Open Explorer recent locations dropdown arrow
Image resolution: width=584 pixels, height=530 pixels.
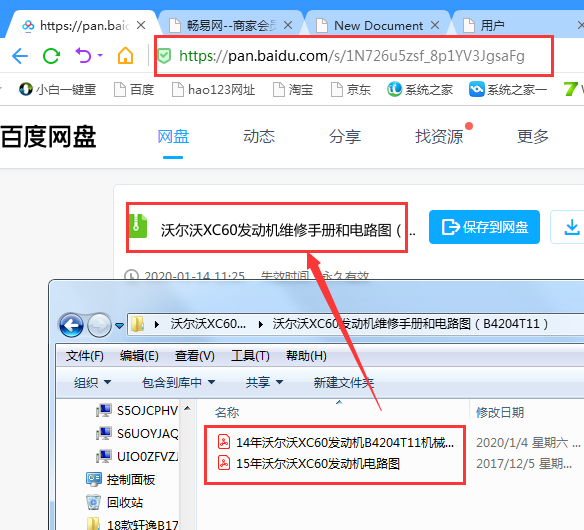pyautogui.click(x=119, y=326)
